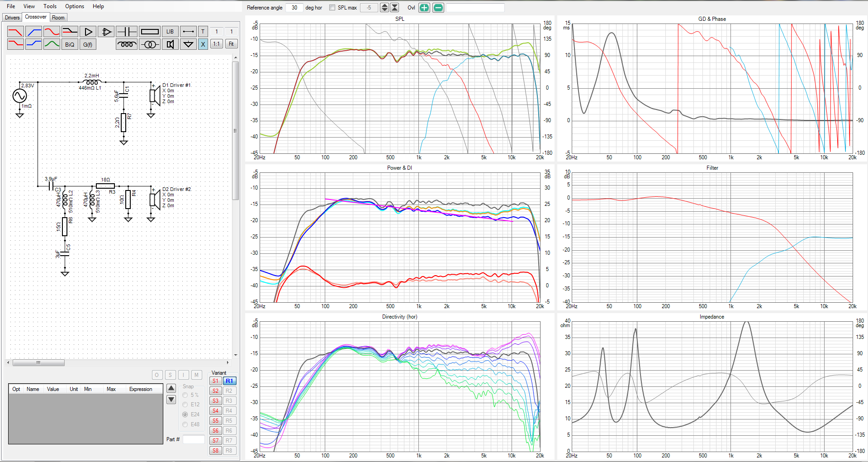The height and width of the screenshot is (462, 868).
Task: Add a red low-shelf filter block
Action: click(x=16, y=44)
